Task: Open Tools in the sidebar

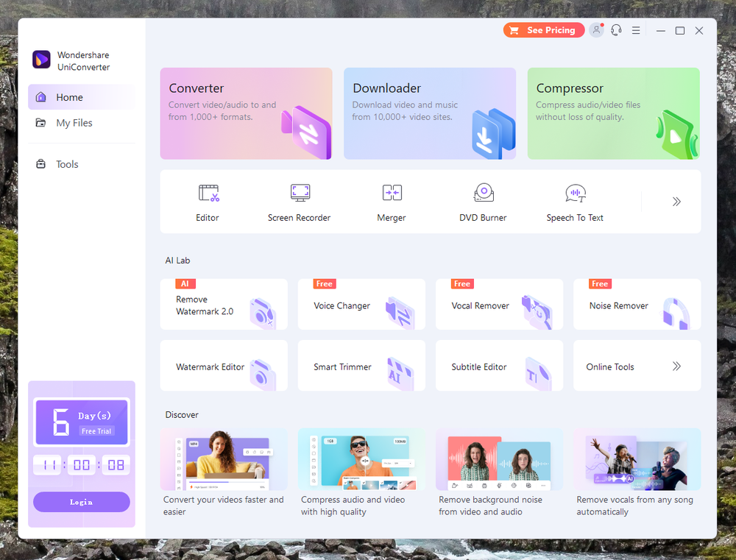Action: click(x=81, y=164)
